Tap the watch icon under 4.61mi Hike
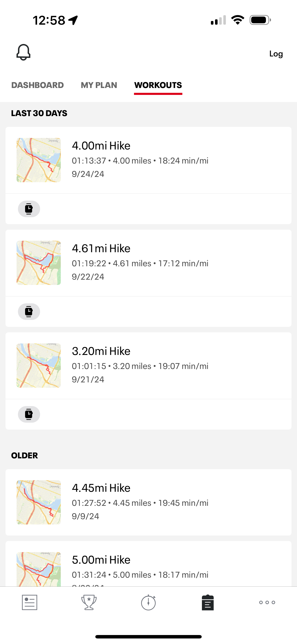This screenshot has height=644, width=297. (x=29, y=312)
